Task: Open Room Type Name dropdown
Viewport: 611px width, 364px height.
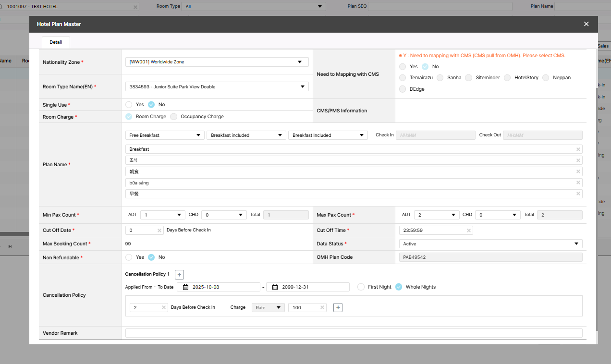Action: click(303, 87)
